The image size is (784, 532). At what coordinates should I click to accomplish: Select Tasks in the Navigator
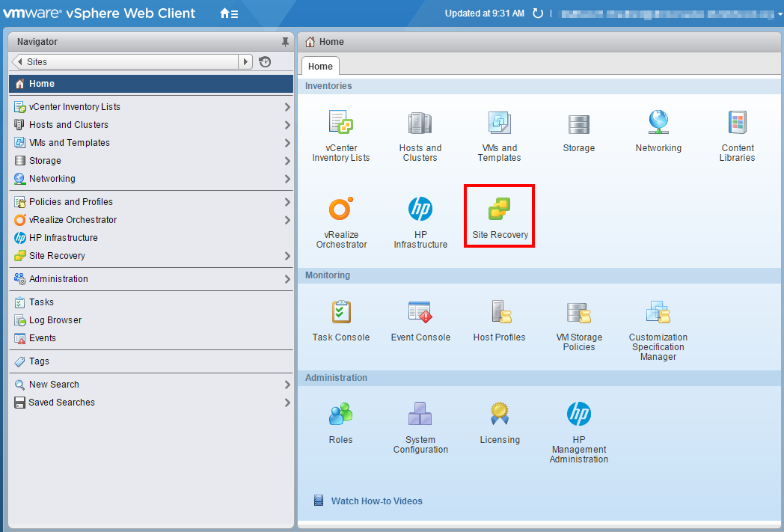coord(151,302)
